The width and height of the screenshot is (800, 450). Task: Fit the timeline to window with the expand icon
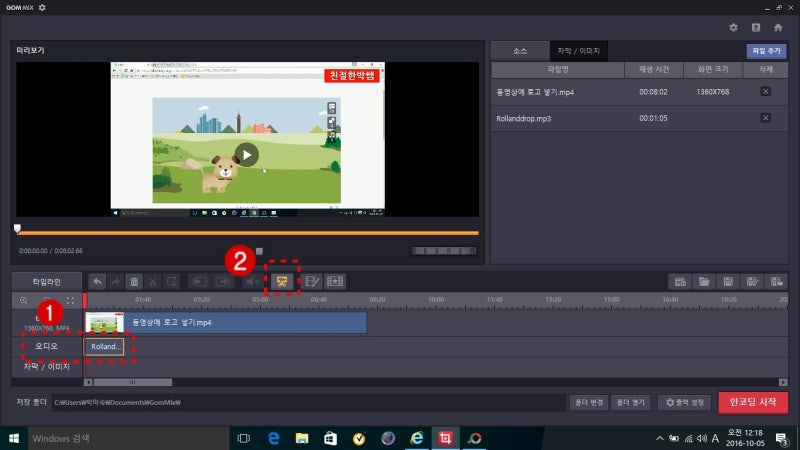pyautogui.click(x=70, y=301)
